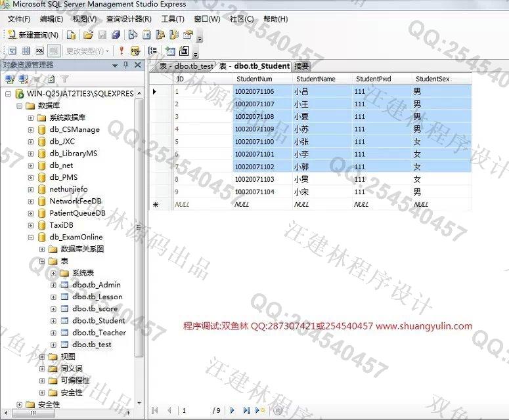Viewport: 509px width, 420px height.
Task: Click the save all icon
Action: coord(116,34)
